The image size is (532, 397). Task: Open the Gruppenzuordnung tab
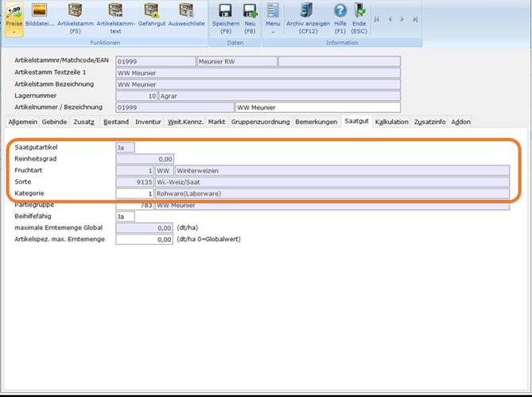[260, 122]
